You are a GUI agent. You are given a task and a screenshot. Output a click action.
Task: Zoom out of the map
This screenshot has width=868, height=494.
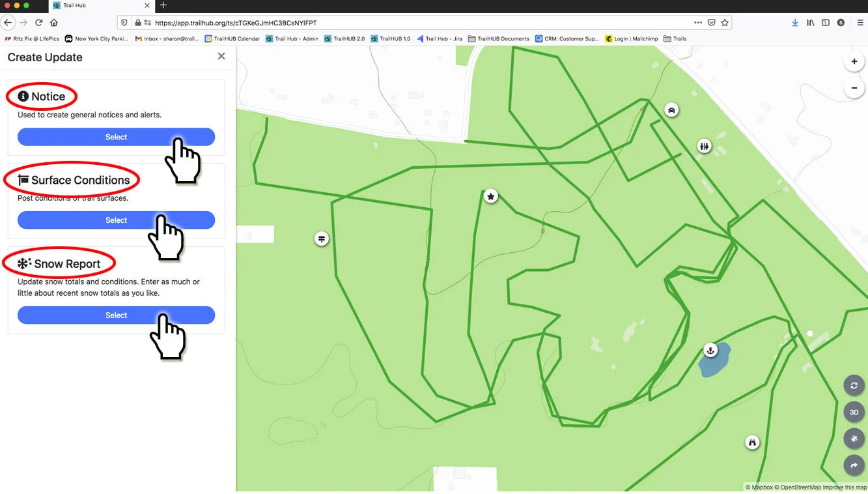coord(854,88)
